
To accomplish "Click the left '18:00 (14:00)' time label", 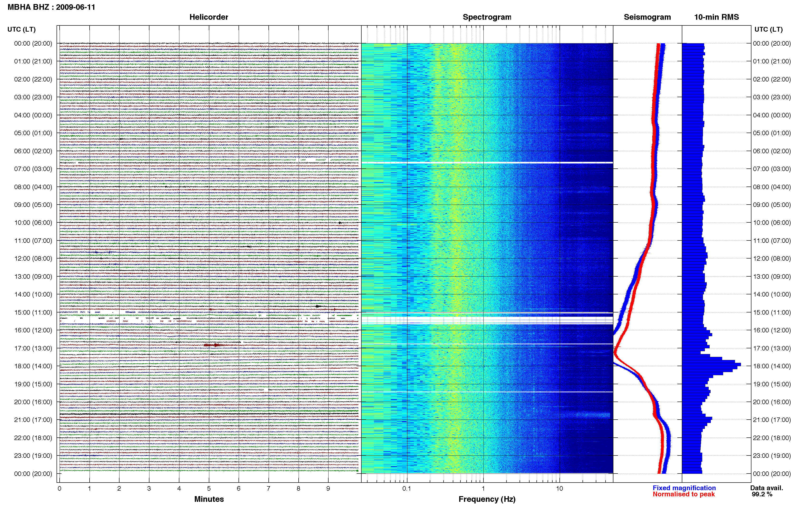I will 33,366.
